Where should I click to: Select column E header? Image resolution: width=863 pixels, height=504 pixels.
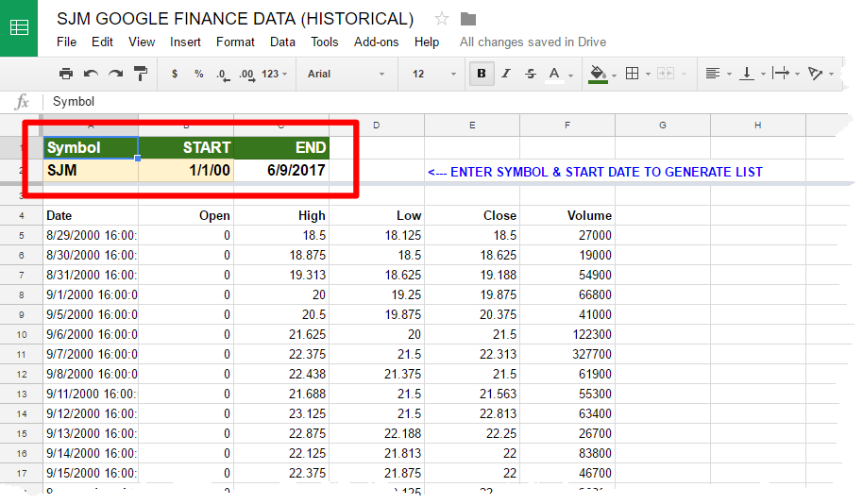pos(472,126)
